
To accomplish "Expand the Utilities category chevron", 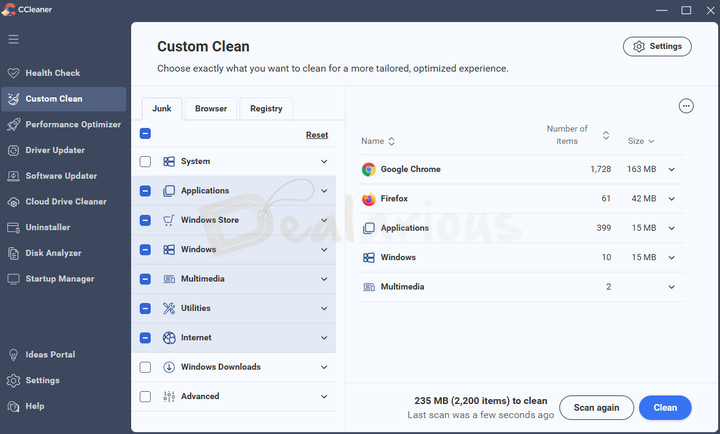I will click(x=324, y=308).
